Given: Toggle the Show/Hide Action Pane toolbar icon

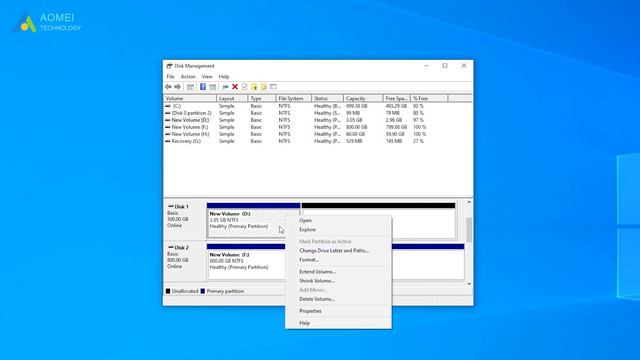Looking at the screenshot, I should pyautogui.click(x=213, y=87).
